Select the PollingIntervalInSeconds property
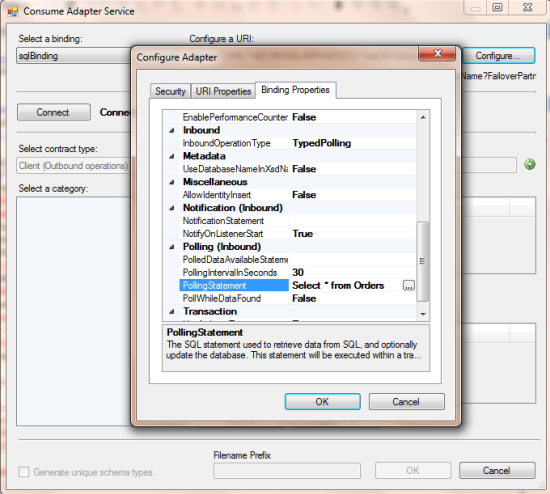 (234, 273)
